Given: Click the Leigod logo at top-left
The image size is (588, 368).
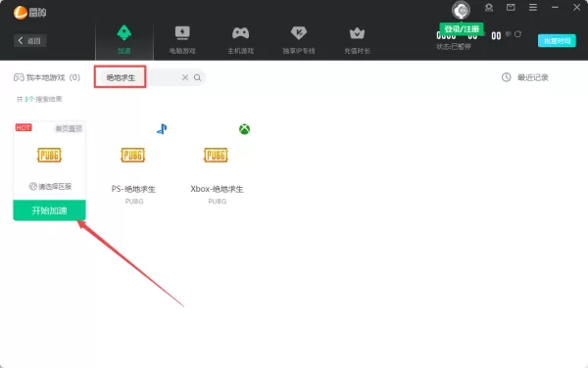Looking at the screenshot, I should [29, 13].
